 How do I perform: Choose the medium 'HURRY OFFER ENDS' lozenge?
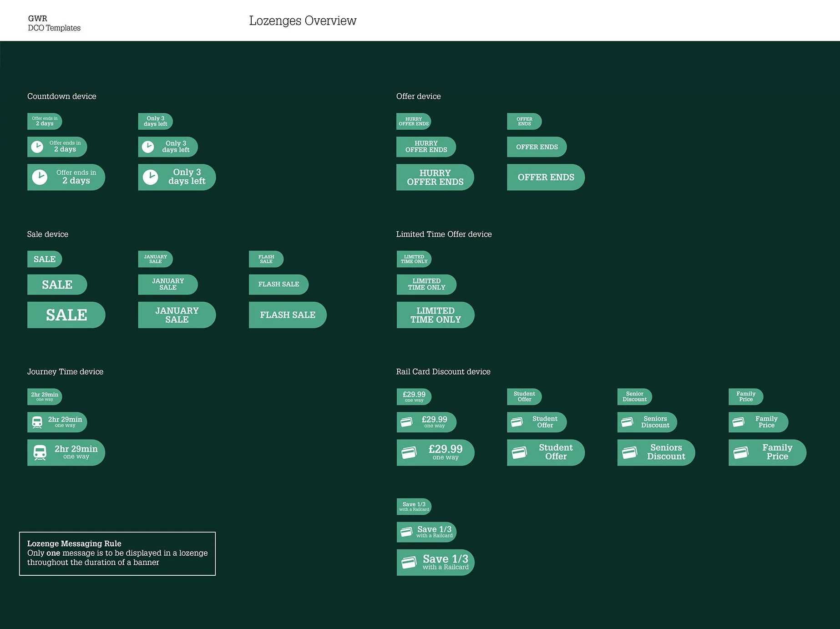pos(426,147)
